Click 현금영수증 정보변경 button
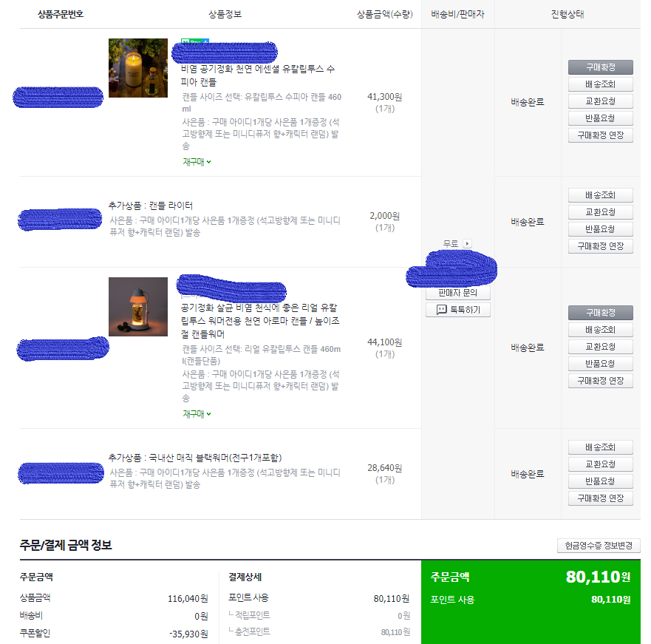 coord(599,546)
